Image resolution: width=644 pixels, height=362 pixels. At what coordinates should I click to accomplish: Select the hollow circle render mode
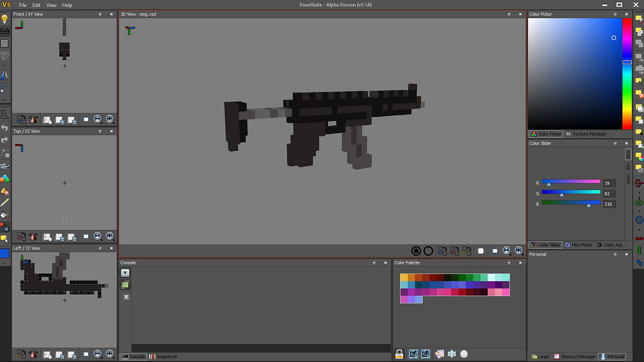click(x=428, y=251)
